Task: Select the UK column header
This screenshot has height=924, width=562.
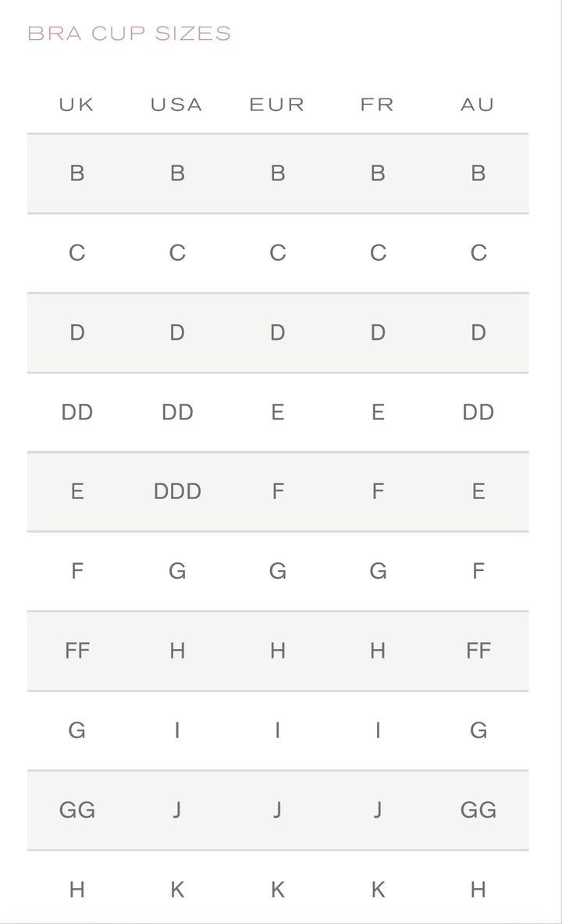Action: [76, 105]
